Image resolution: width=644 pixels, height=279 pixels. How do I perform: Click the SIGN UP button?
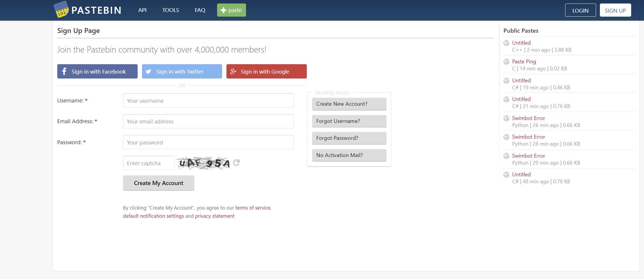pyautogui.click(x=615, y=10)
